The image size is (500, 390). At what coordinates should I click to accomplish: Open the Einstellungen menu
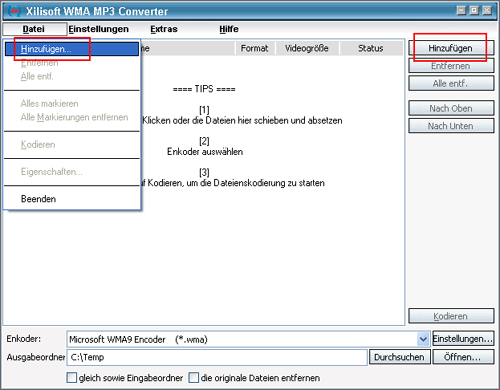point(98,29)
